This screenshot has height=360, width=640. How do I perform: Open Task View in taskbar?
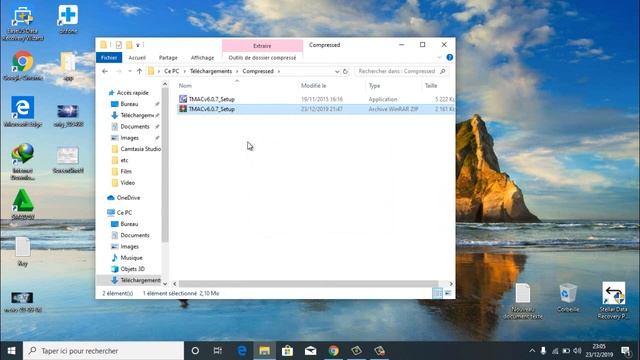[x=218, y=351]
